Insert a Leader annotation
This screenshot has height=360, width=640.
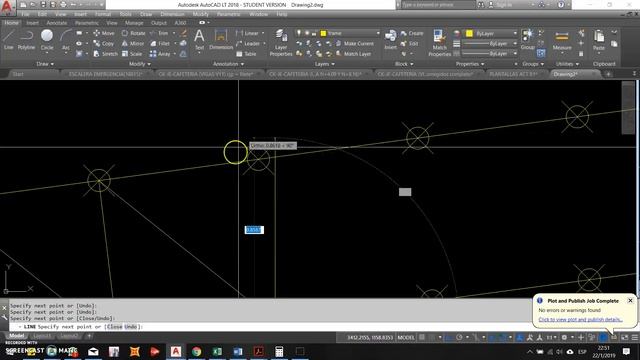click(248, 43)
